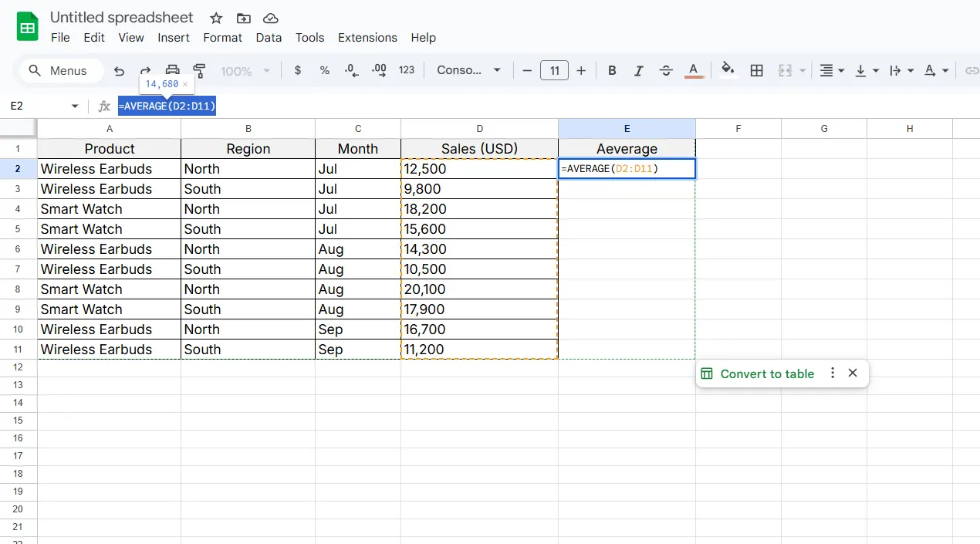
Task: Expand the horizontal align dropdown
Action: [x=831, y=71]
